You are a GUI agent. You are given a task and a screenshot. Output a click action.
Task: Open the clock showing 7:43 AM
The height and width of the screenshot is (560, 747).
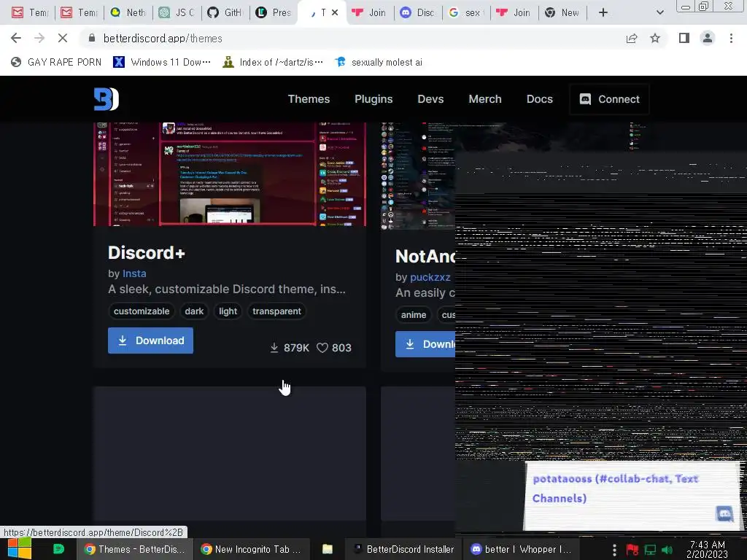707,549
